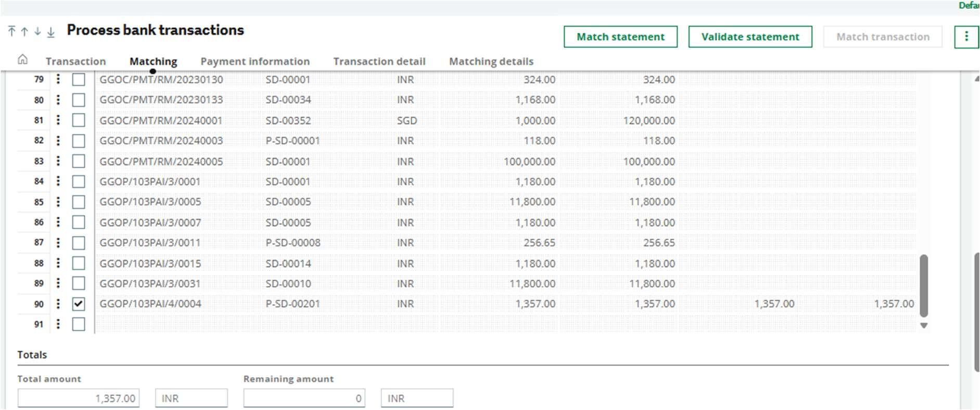Tick the checkbox for row 81
The width and height of the screenshot is (980, 410).
click(79, 120)
